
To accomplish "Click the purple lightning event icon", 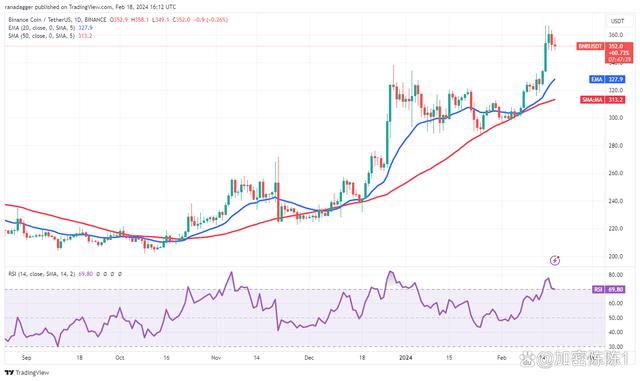I will coord(555,260).
